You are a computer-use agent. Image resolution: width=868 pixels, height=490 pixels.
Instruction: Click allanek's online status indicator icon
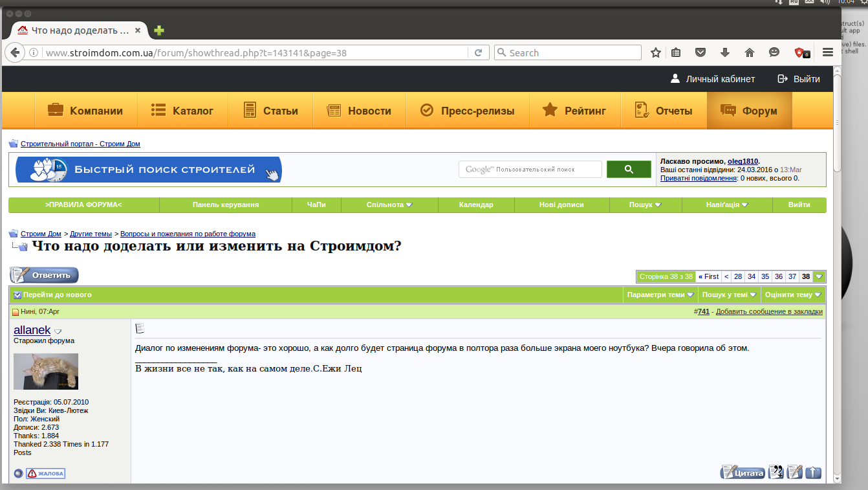pyautogui.click(x=18, y=473)
